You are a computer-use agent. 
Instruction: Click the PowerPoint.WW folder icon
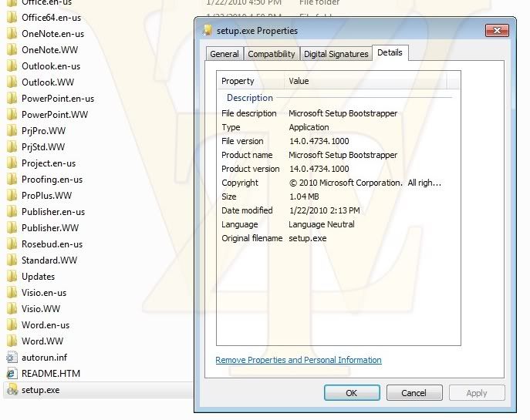click(x=12, y=115)
